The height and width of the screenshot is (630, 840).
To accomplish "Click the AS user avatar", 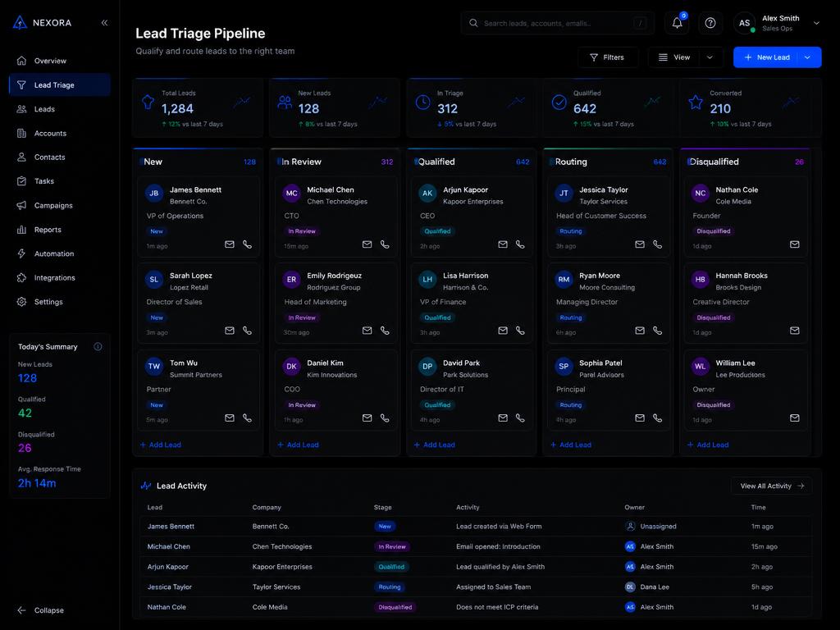I will [x=745, y=23].
